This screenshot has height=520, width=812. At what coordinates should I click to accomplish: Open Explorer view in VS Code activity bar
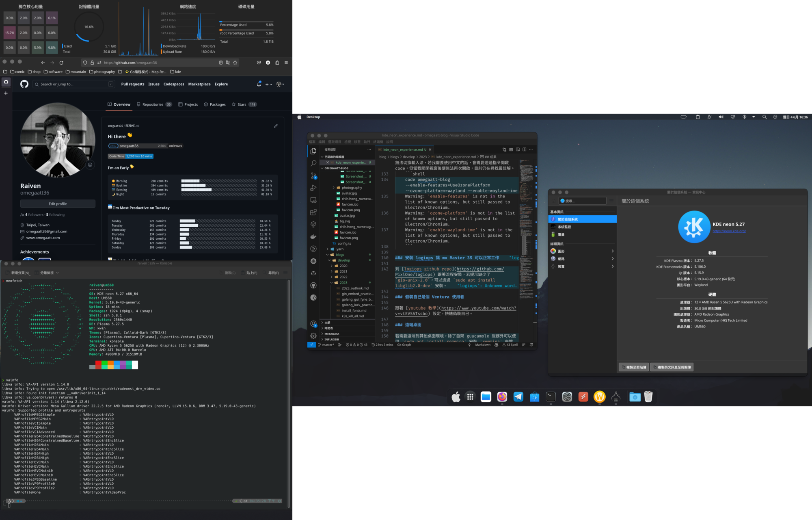[x=313, y=151]
